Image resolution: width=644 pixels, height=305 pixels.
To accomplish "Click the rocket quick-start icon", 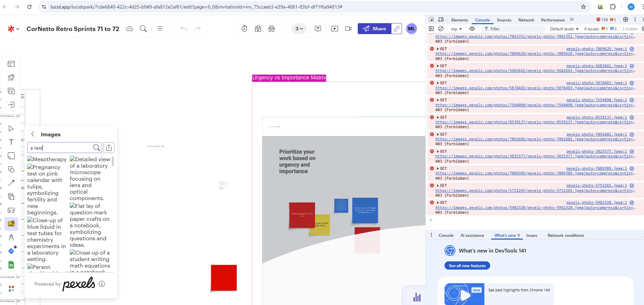I will 11,77.
